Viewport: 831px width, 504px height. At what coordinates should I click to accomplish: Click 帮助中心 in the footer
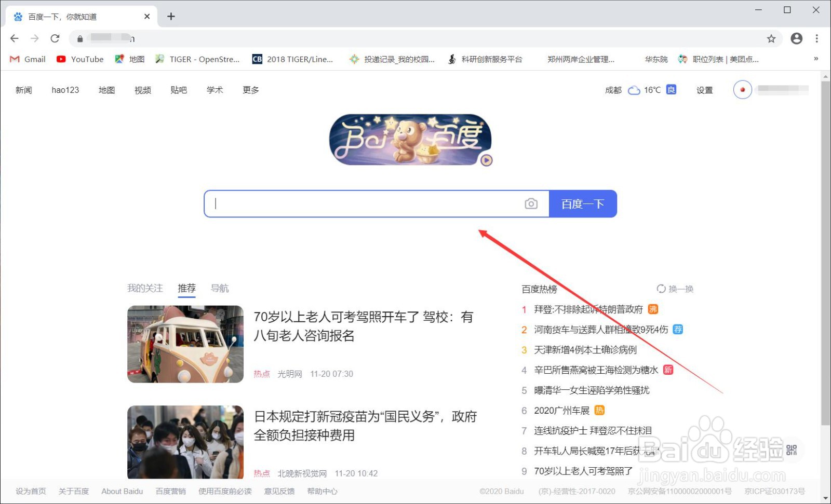(322, 491)
